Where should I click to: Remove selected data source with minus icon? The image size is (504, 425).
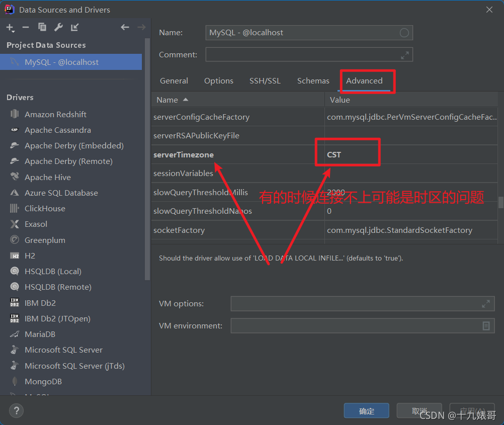point(26,27)
